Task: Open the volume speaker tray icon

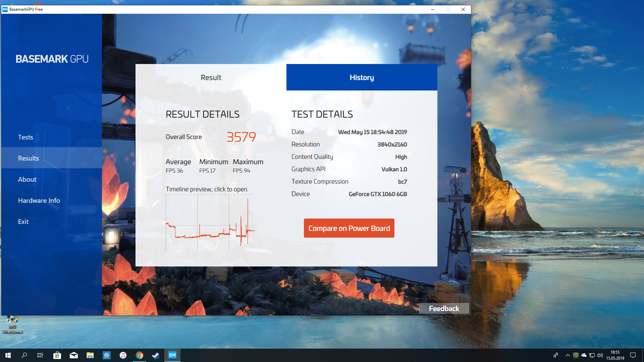Action: (x=600, y=355)
